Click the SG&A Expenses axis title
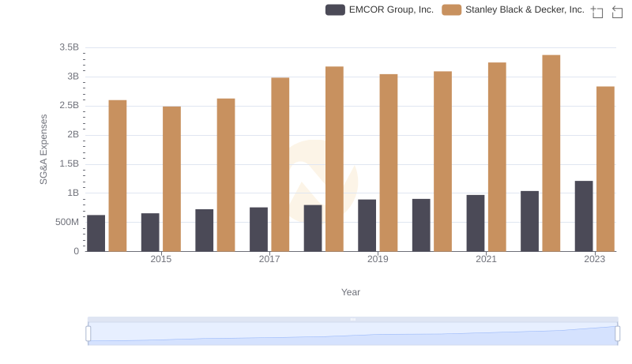This screenshot has height=364, width=632. 43,149
